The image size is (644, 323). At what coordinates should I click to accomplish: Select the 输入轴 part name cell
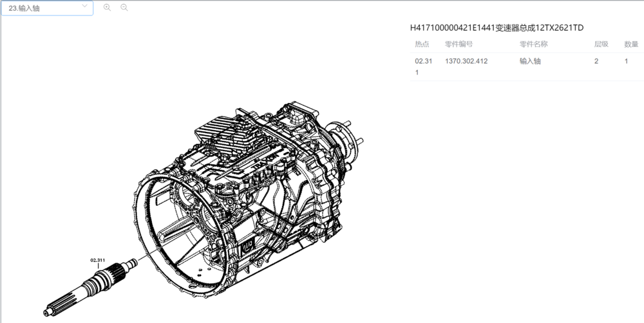pos(530,61)
